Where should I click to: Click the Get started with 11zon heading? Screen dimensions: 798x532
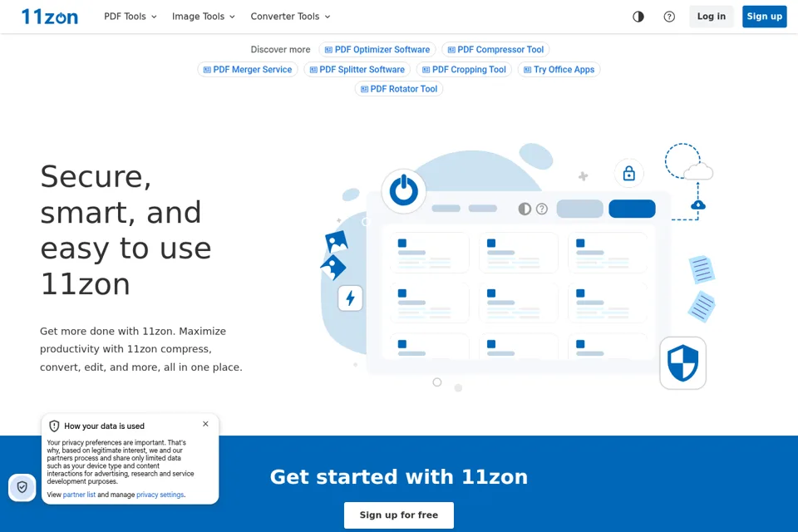click(398, 476)
